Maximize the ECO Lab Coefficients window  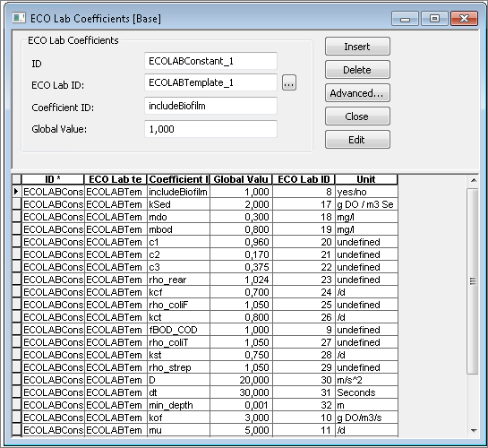point(434,19)
